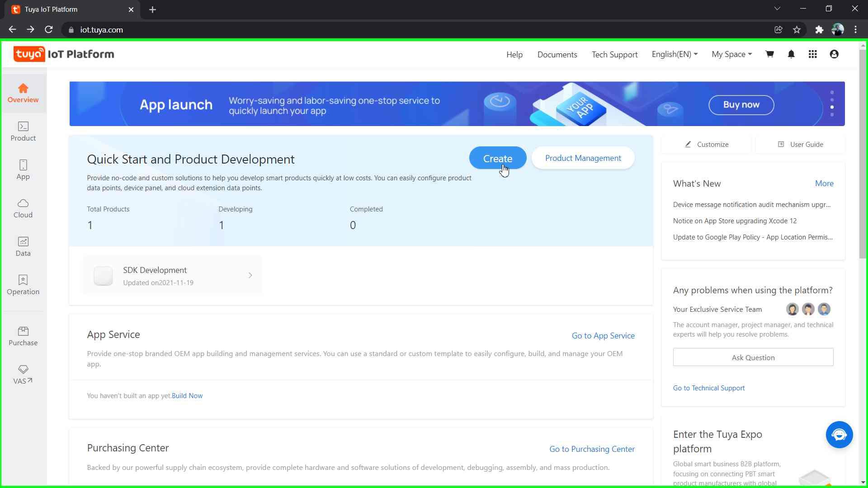View notifications via bell icon
This screenshot has width=868, height=488.
[791, 54]
